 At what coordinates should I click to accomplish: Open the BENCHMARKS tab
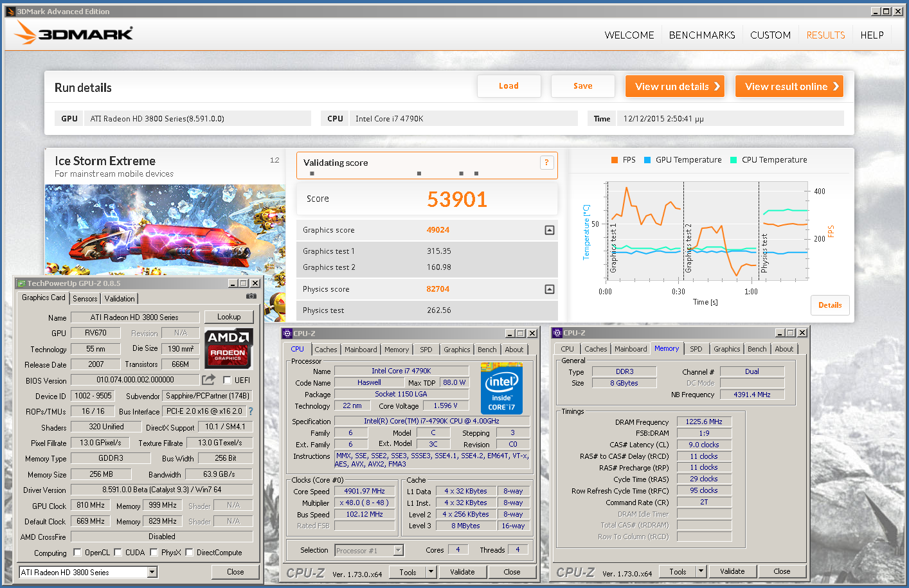tap(702, 35)
